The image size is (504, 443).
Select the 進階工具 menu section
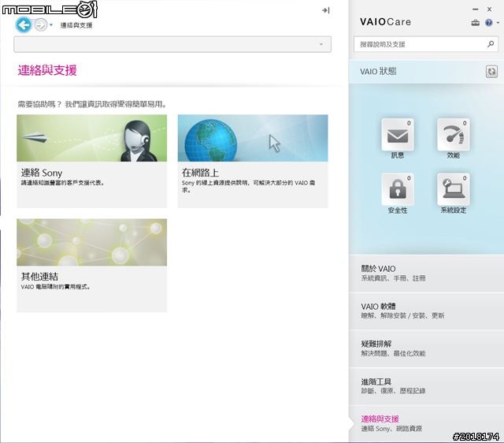pyautogui.click(x=426, y=386)
